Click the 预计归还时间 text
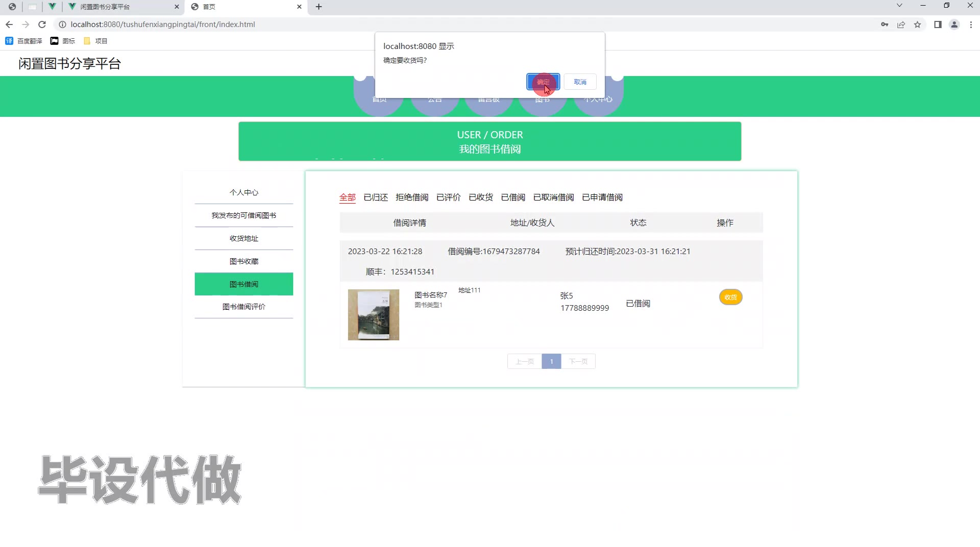This screenshot has width=980, height=547. point(628,251)
